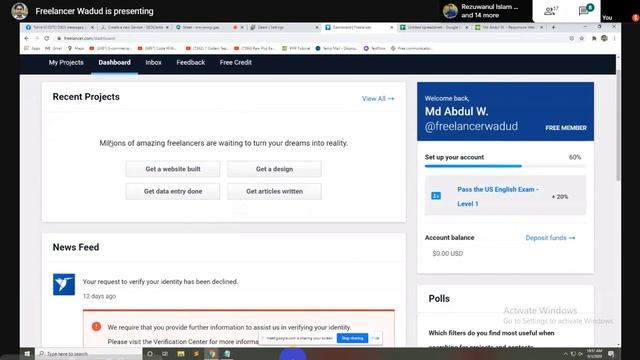Viewport: 640px width, 360px height.
Task: Select Dashboard navigation item
Action: 114,62
